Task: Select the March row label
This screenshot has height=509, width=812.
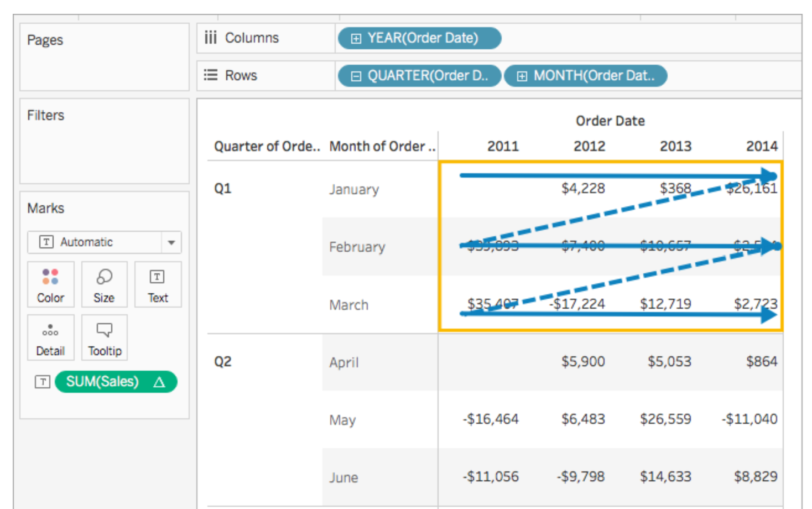Action: [x=348, y=305]
